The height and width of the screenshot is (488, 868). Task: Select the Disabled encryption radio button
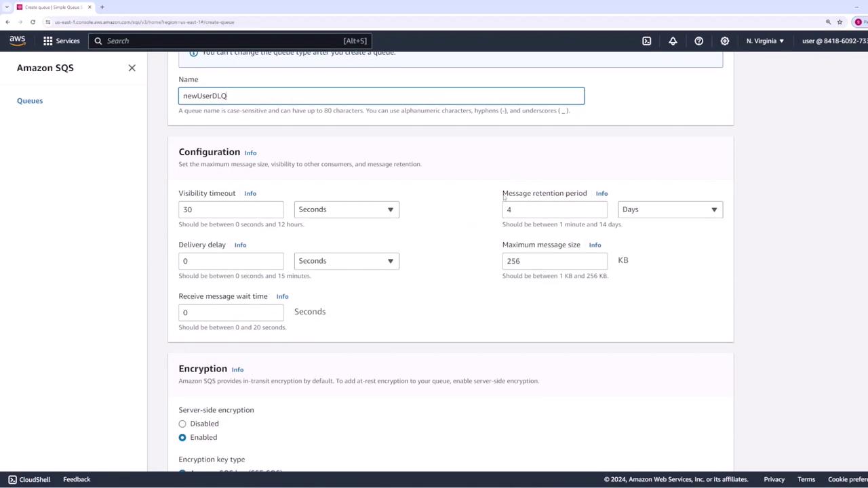pyautogui.click(x=182, y=424)
